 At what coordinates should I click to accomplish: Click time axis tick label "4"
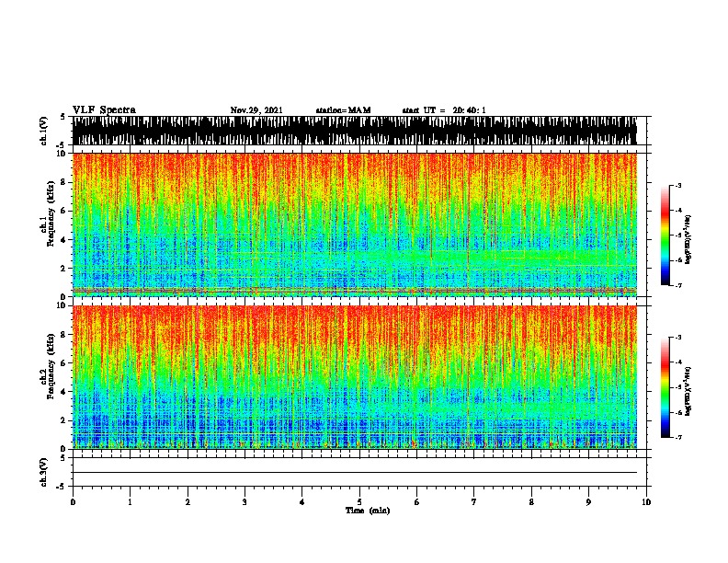302,502
